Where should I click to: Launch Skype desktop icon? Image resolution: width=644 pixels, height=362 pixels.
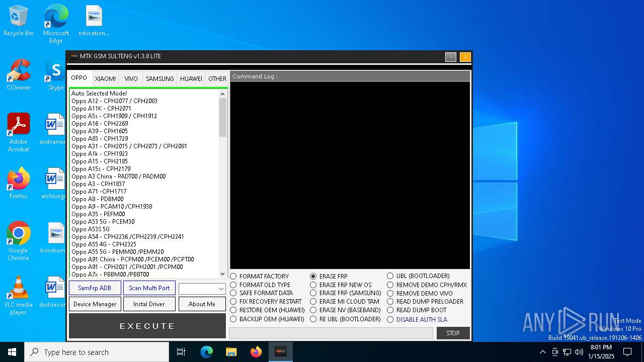pyautogui.click(x=56, y=75)
